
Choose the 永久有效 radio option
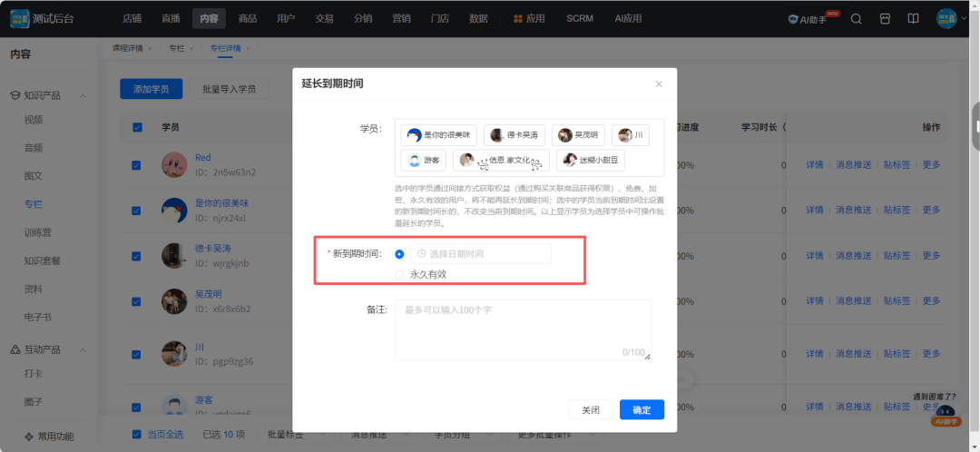point(399,274)
